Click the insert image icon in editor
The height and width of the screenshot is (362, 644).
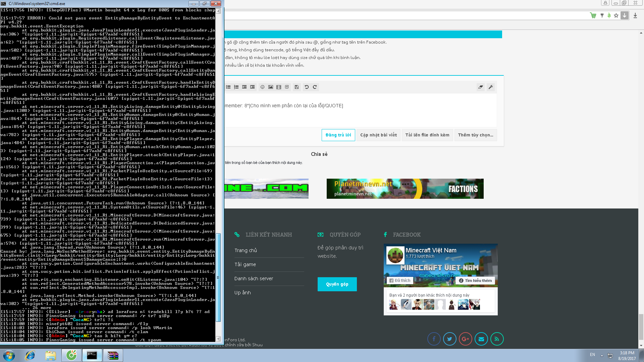[x=271, y=87]
